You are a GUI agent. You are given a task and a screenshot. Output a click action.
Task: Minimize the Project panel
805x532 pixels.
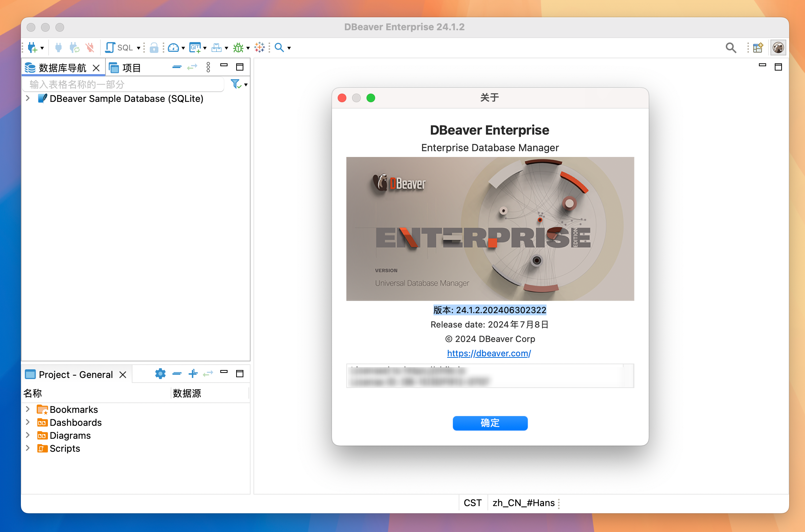click(x=224, y=372)
